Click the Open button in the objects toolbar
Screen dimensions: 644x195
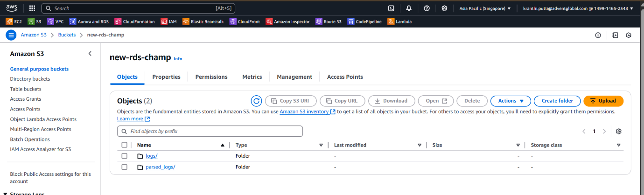(436, 101)
